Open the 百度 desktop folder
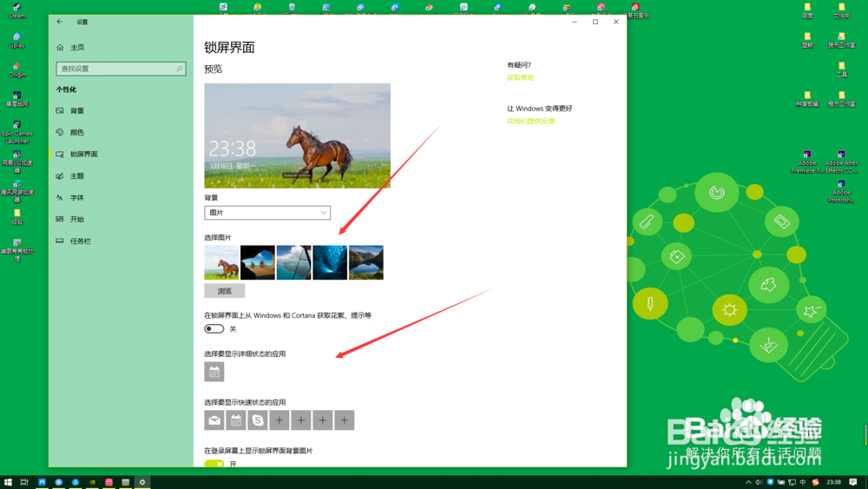Screen dimensions: 868x489 (x=807, y=10)
